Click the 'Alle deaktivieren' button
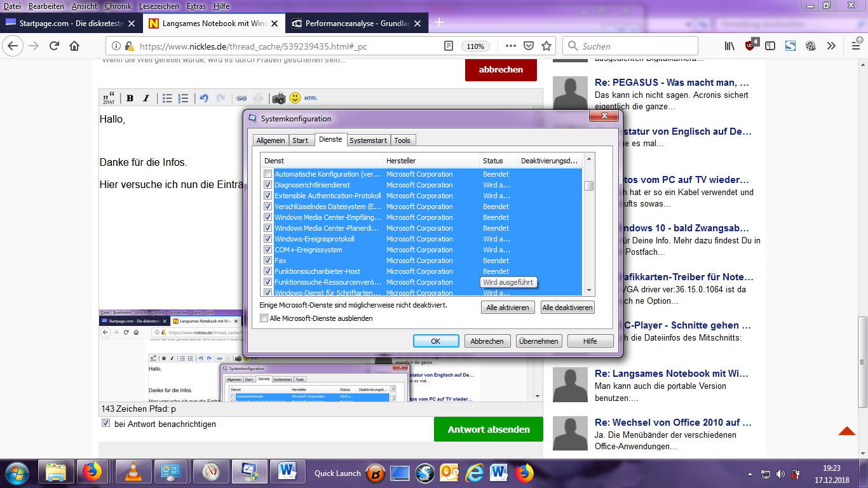The image size is (868, 488). (x=567, y=308)
